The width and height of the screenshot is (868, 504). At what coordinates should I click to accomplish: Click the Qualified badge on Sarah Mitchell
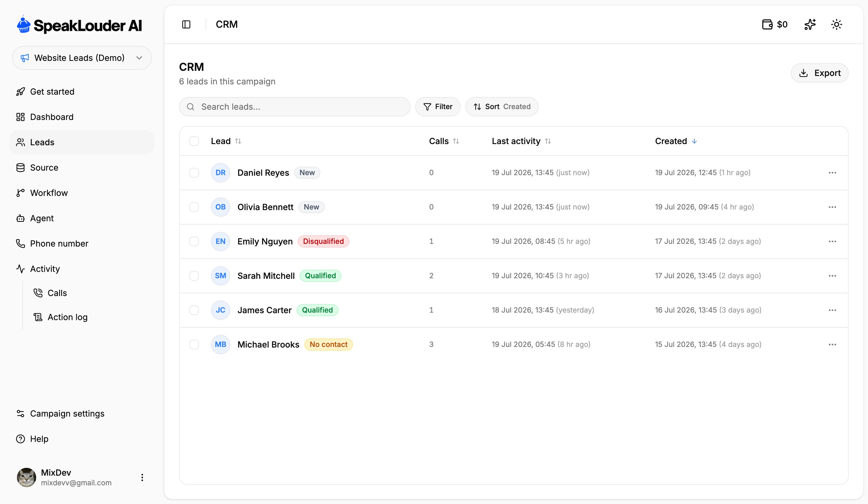[x=320, y=276]
